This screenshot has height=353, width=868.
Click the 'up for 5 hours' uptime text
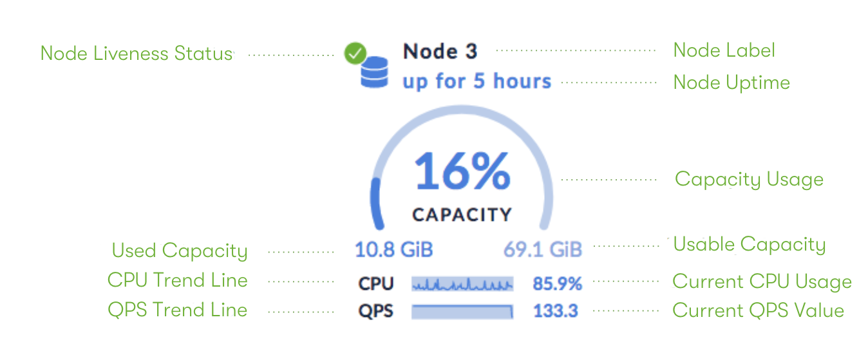pyautogui.click(x=477, y=82)
